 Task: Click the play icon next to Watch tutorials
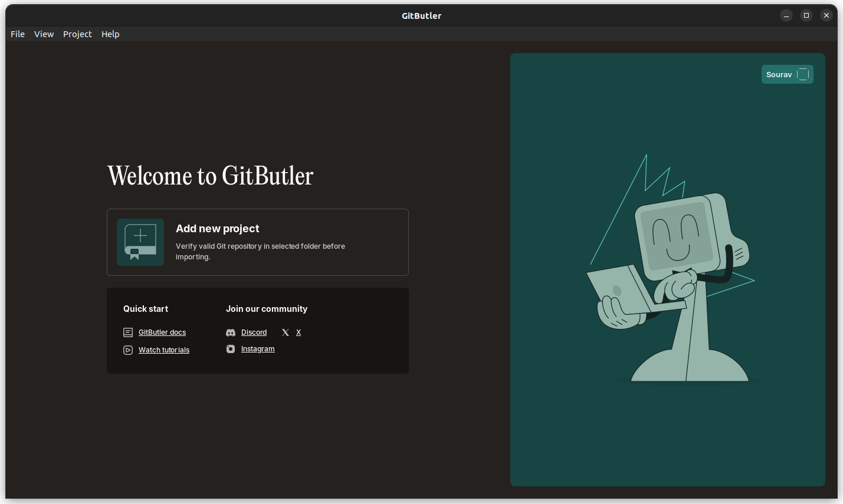pos(128,350)
